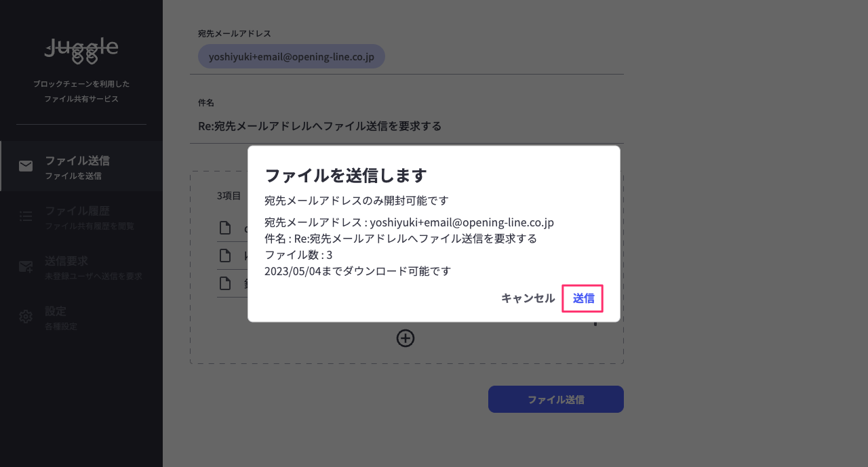
Task: Click the third file's document icon
Action: pos(224,283)
